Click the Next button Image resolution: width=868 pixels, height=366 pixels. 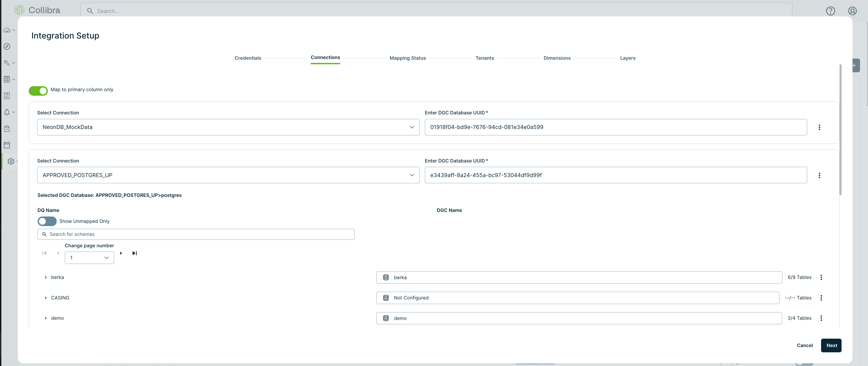tap(831, 345)
